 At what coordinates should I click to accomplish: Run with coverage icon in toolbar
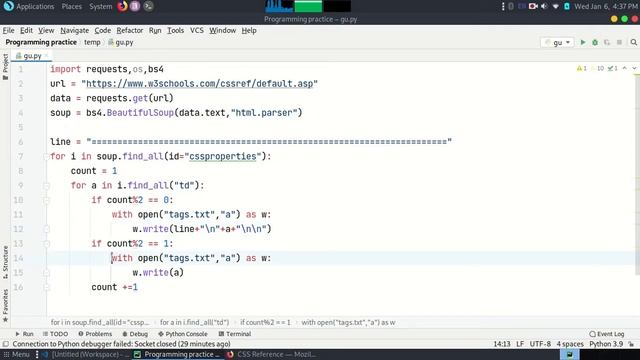pos(607,42)
